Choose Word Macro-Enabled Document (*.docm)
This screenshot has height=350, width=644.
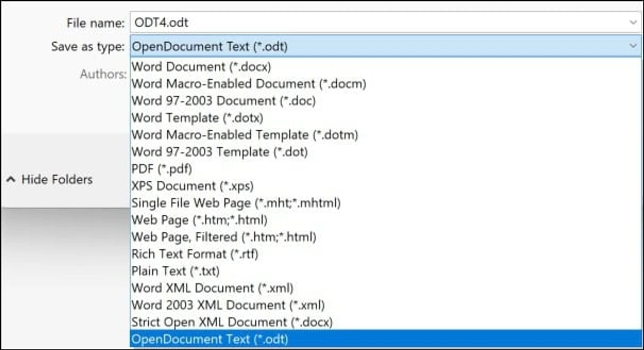coord(386,84)
